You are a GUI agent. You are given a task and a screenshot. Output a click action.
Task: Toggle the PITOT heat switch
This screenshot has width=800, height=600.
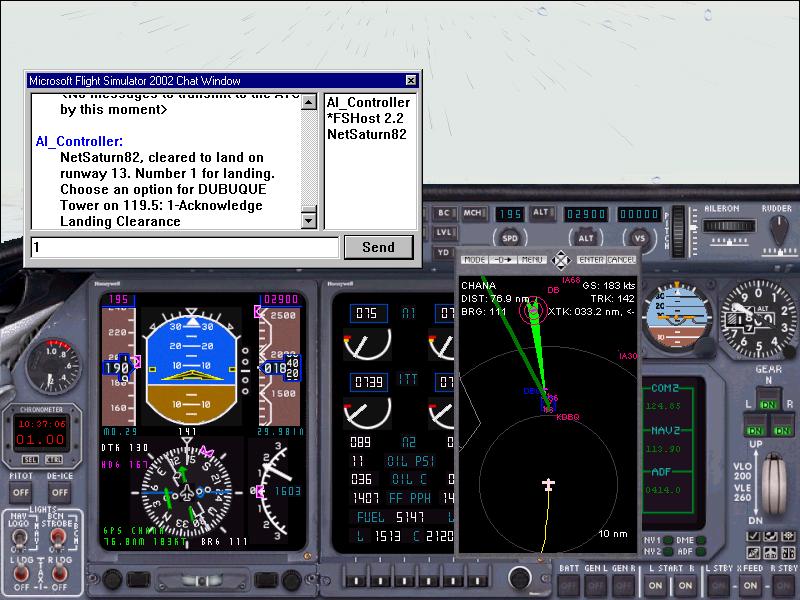click(18, 492)
